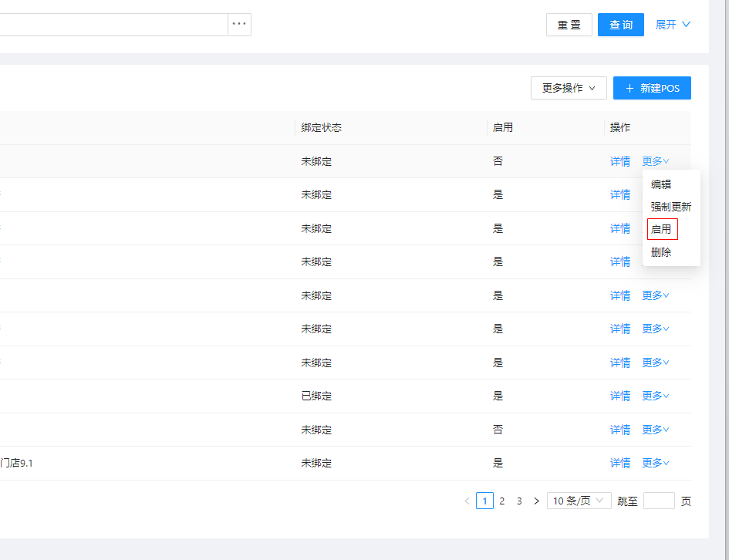
Task: Go to page 2
Action: coord(501,501)
